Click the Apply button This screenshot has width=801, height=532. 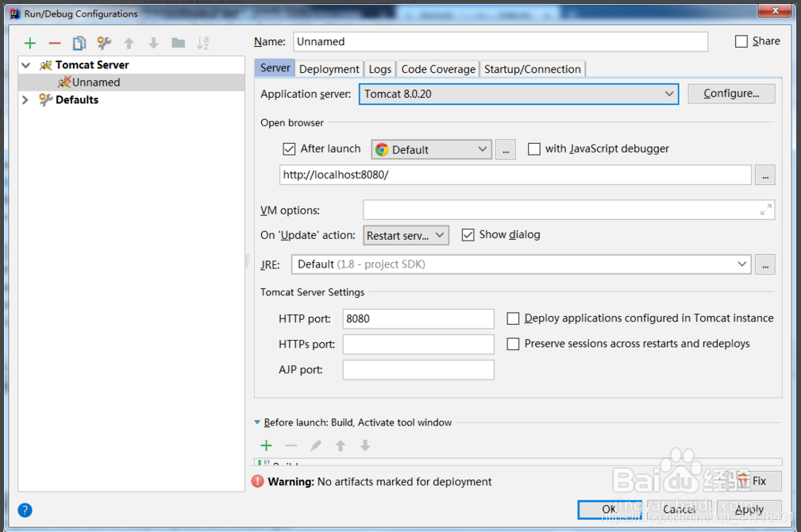point(749,510)
